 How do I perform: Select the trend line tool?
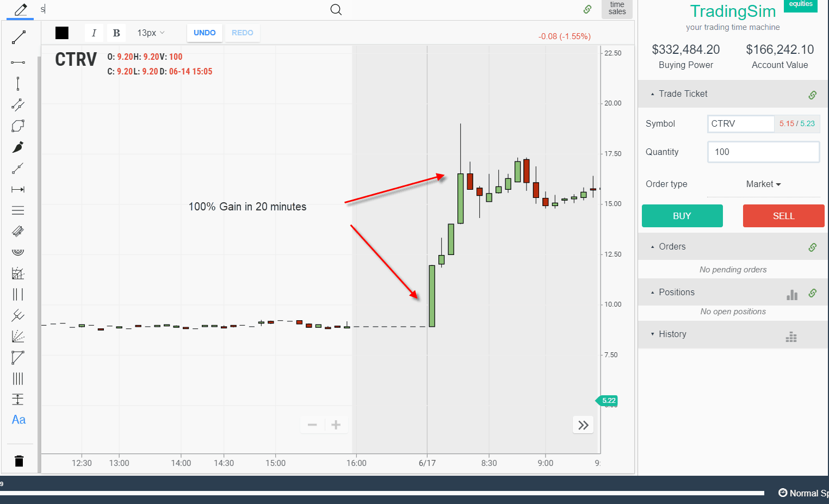(x=18, y=38)
